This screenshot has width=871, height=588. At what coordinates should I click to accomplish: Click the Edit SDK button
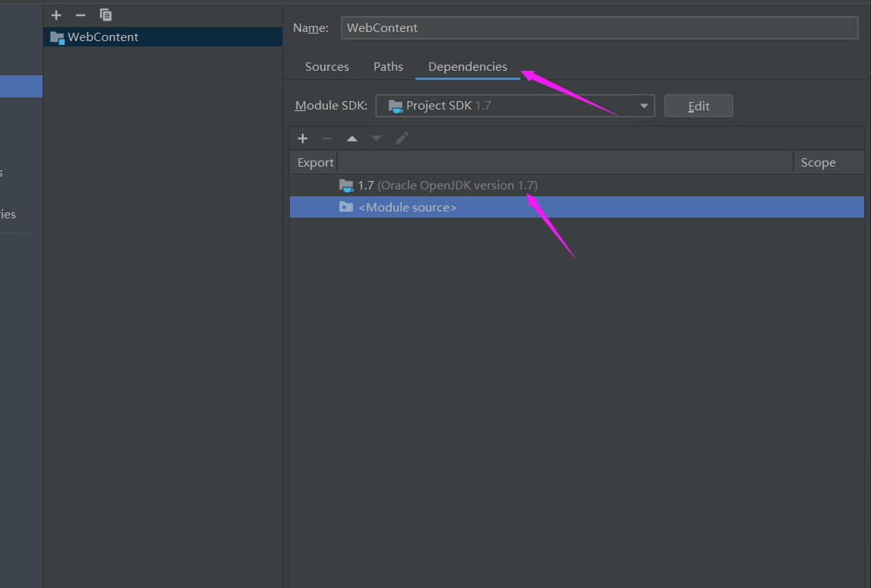[698, 106]
